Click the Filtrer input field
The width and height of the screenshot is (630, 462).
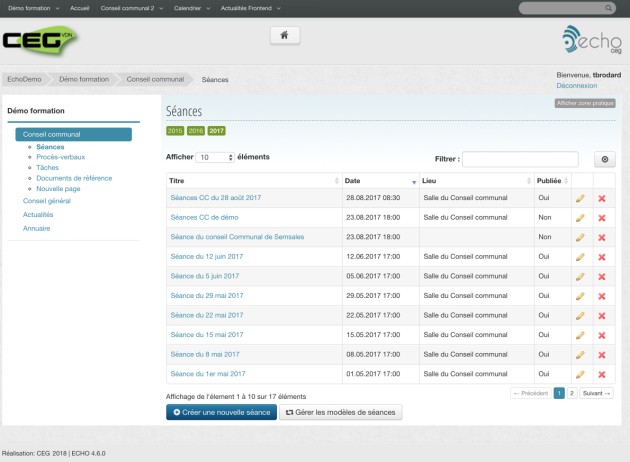click(x=520, y=159)
